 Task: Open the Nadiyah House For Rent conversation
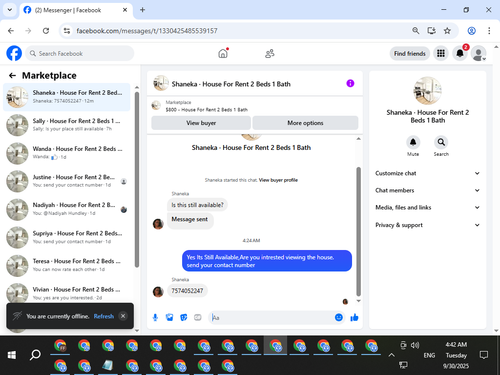coord(67,209)
